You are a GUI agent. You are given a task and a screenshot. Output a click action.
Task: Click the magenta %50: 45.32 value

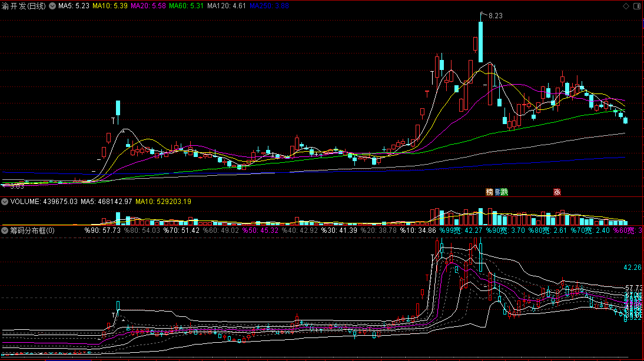pos(260,230)
